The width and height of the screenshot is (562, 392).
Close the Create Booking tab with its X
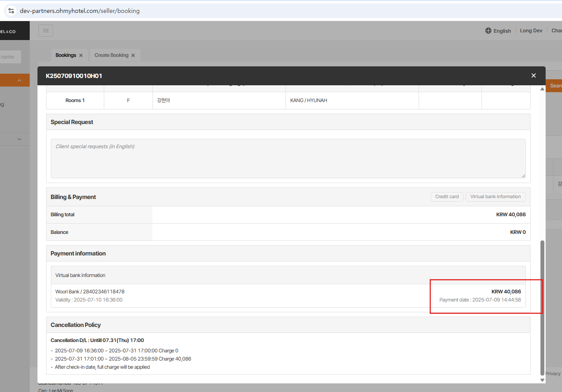click(x=133, y=56)
